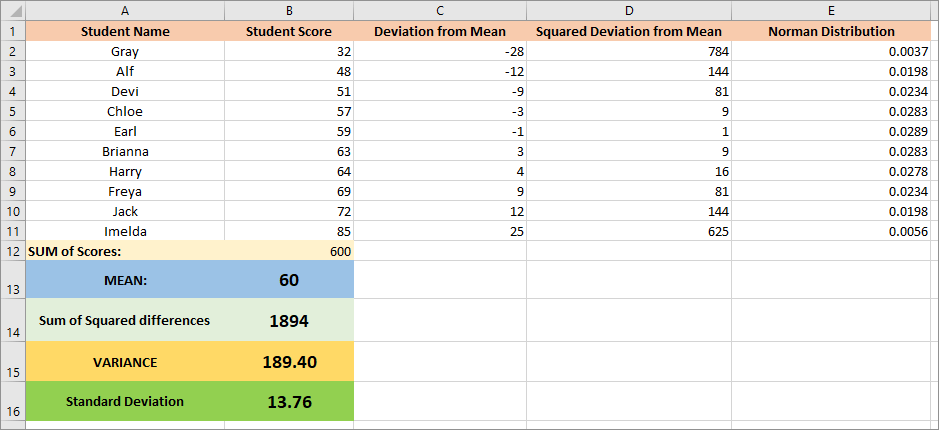Select the 'Student Name' header cell

tap(125, 31)
